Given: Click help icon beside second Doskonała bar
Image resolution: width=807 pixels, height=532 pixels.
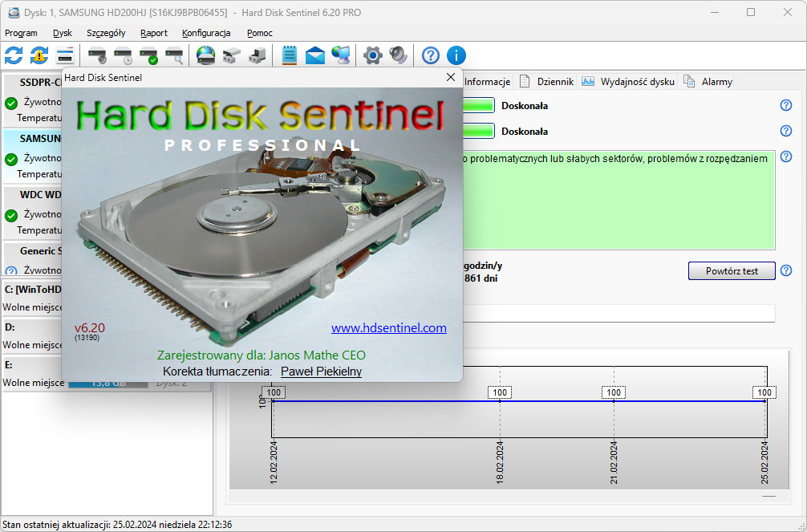Looking at the screenshot, I should 786,131.
